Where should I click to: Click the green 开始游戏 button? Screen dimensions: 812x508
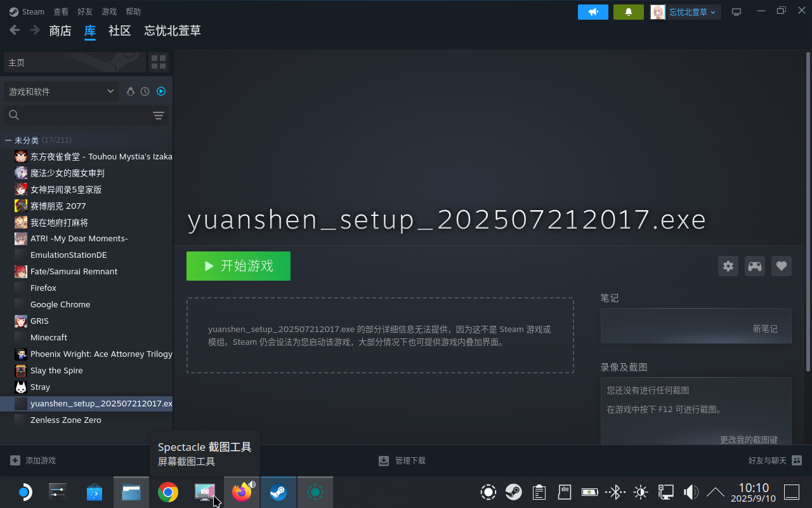click(x=239, y=266)
